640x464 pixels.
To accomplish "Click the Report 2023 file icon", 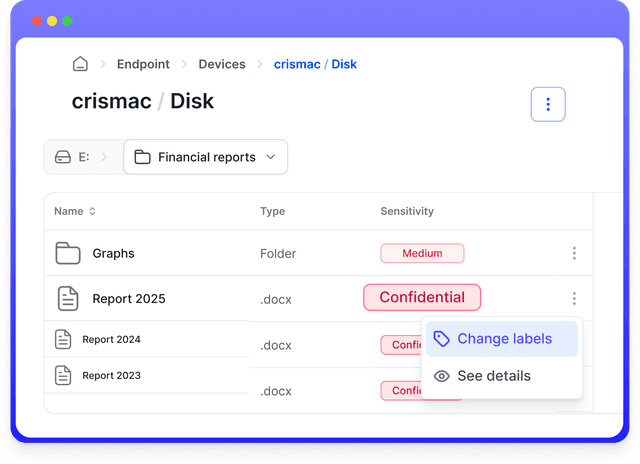I will [x=63, y=376].
